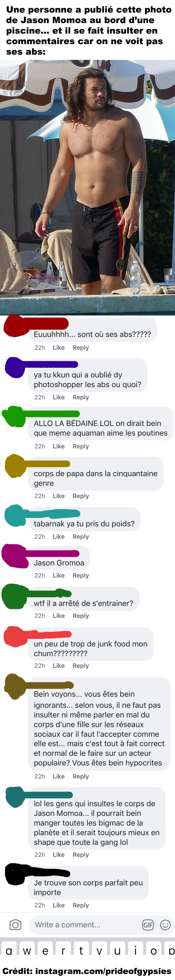
Task: Reply to the 'junk food mon chum' comment
Action: tap(80, 665)
